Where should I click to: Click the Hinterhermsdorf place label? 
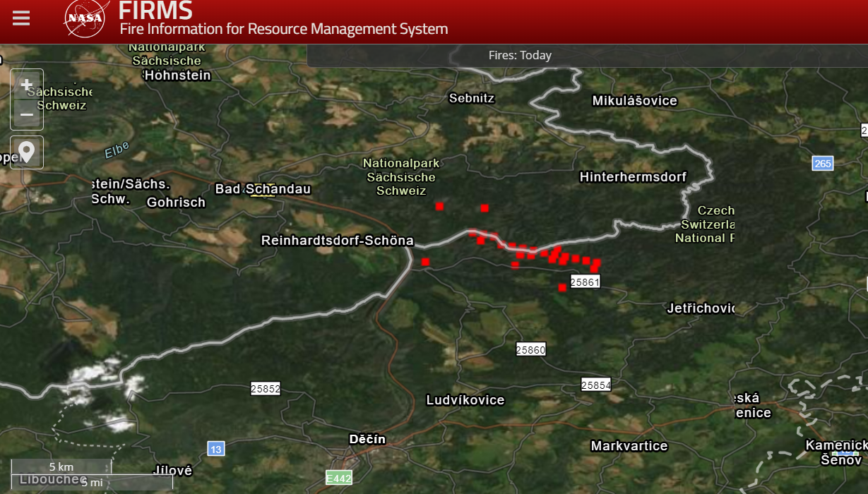(633, 176)
